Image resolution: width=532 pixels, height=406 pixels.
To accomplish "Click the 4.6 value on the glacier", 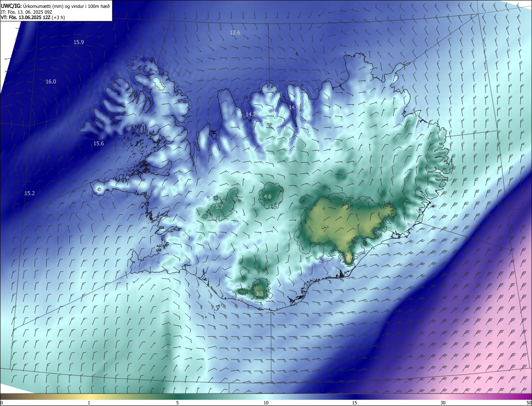I will [x=268, y=197].
